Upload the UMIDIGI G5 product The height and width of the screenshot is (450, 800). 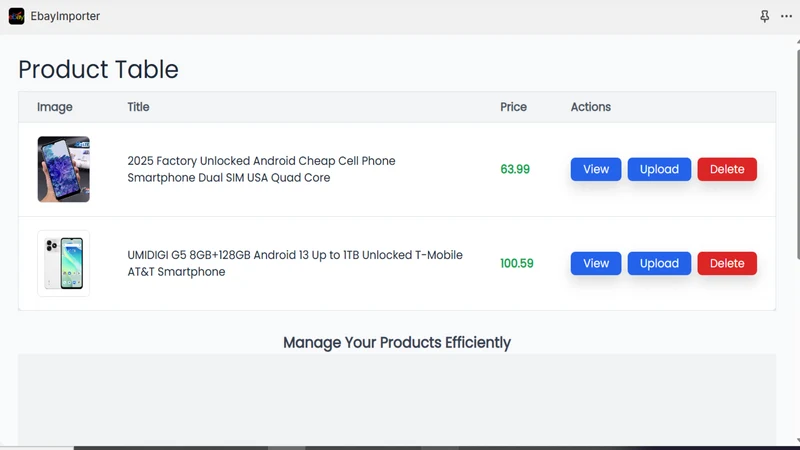point(659,263)
